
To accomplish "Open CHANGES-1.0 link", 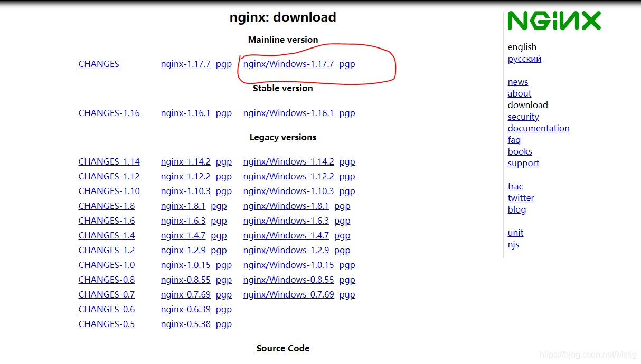I will pos(106,265).
